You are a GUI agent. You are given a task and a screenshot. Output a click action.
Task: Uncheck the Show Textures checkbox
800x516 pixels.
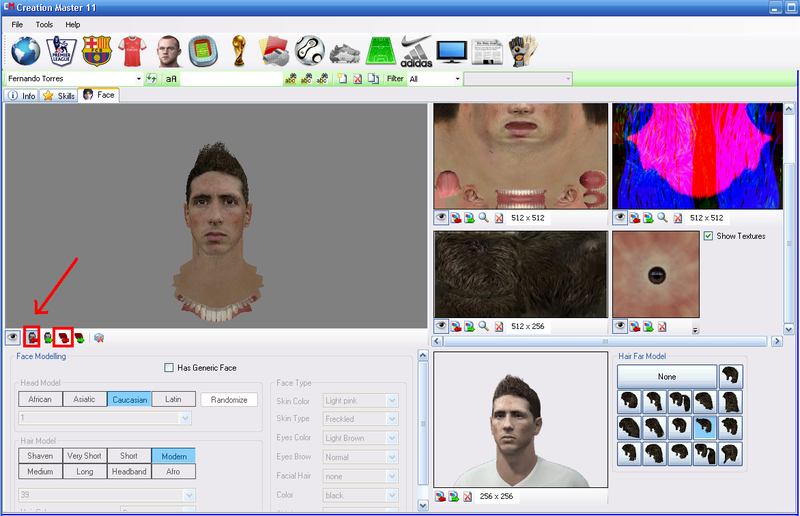pos(708,236)
